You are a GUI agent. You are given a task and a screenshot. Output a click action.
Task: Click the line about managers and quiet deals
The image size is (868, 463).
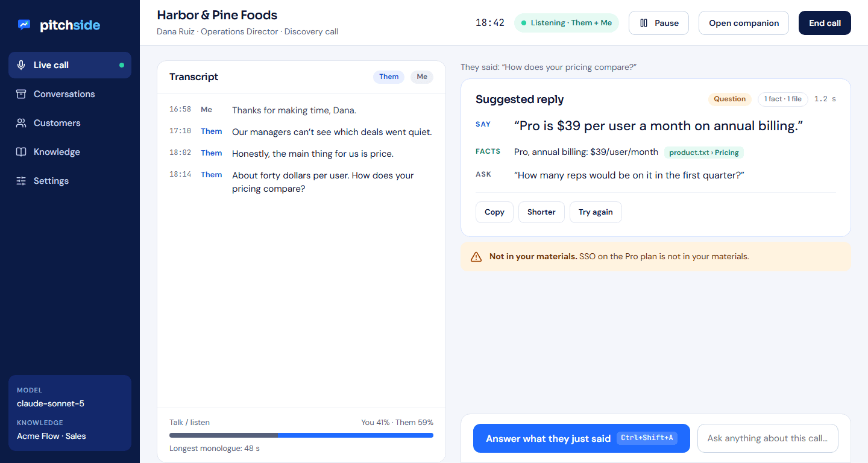tap(332, 132)
